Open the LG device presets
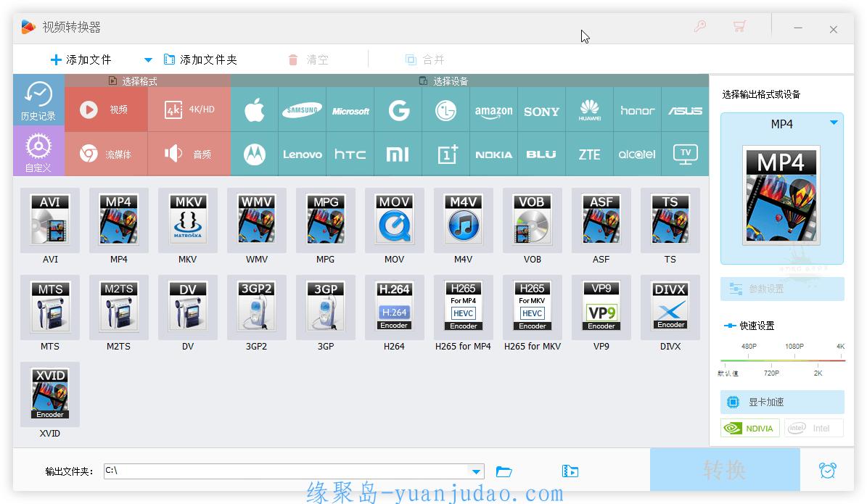Screen dimensions: 867x504 [x=445, y=110]
